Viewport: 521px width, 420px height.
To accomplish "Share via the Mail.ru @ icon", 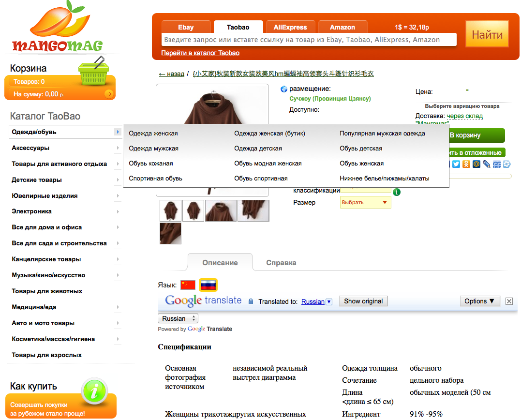I will point(476,164).
